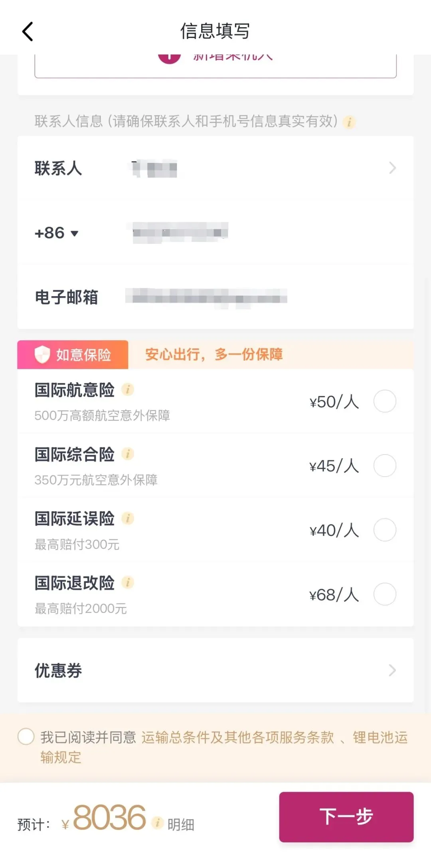Select the ¥40/人 国际延误险 option
431x868 pixels.
point(385,530)
